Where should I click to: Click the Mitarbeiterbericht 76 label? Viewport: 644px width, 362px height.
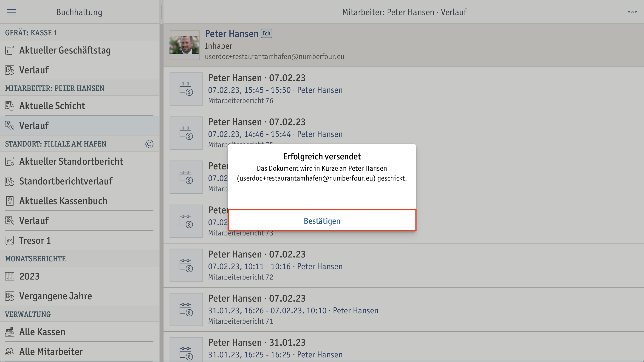point(240,101)
